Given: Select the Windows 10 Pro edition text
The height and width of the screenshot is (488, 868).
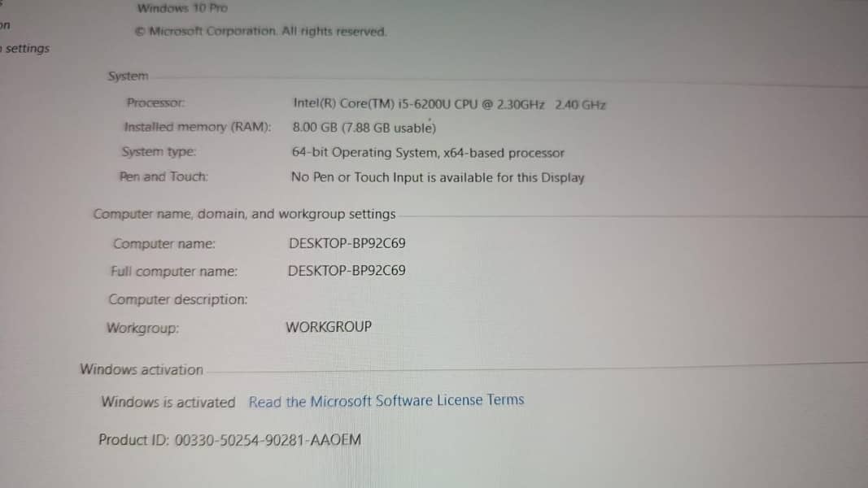Looking at the screenshot, I should 182,8.
